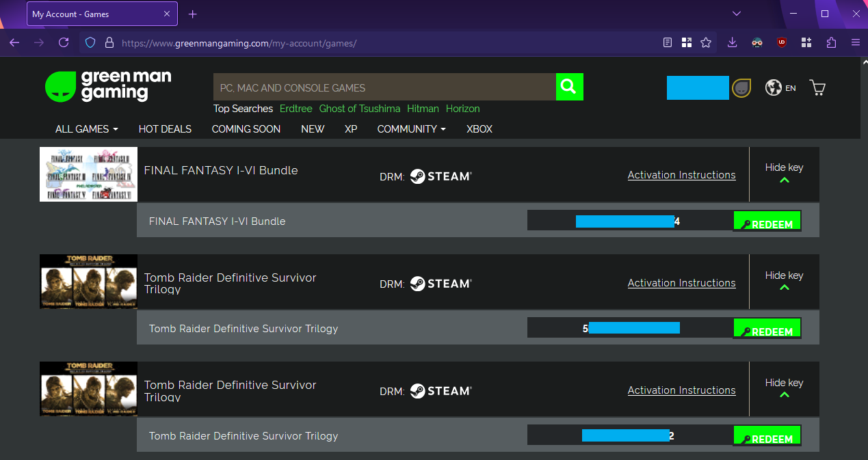Hide key for first Tomb Raider Trilogy
The height and width of the screenshot is (460, 868).
[x=785, y=282]
